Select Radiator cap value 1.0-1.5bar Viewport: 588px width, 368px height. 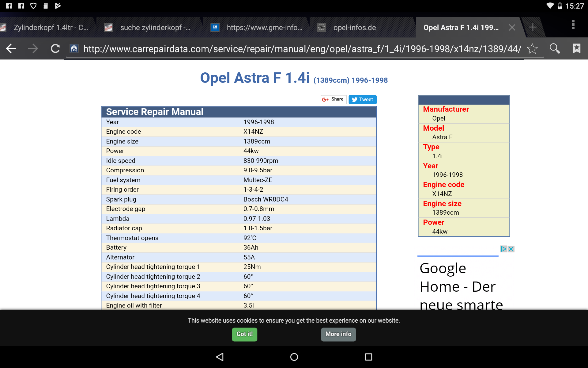coord(258,228)
